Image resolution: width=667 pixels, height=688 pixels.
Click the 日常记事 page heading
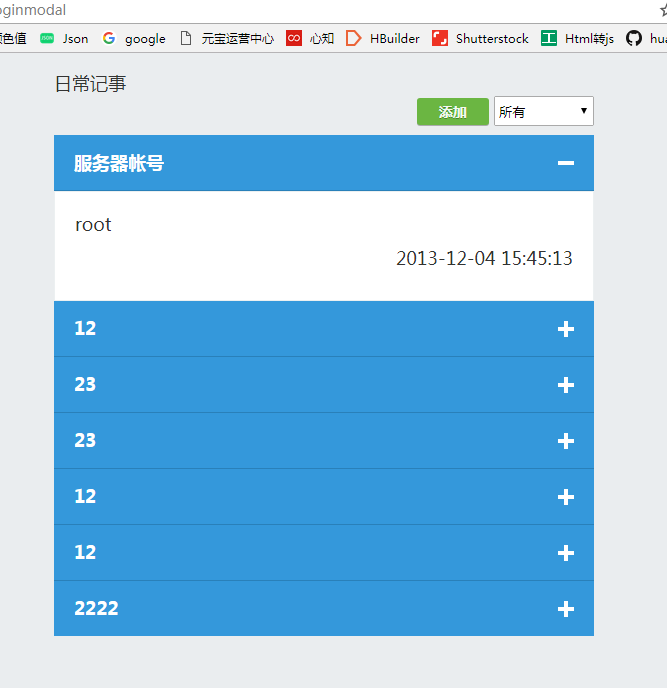pos(90,83)
